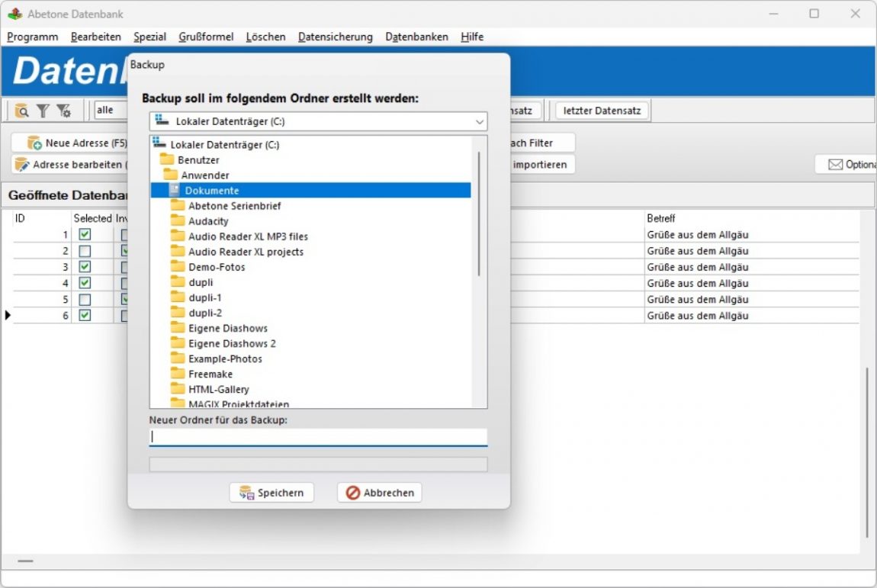Click the Abetone Datenbank app icon in title bar
The image size is (877, 588).
15,14
